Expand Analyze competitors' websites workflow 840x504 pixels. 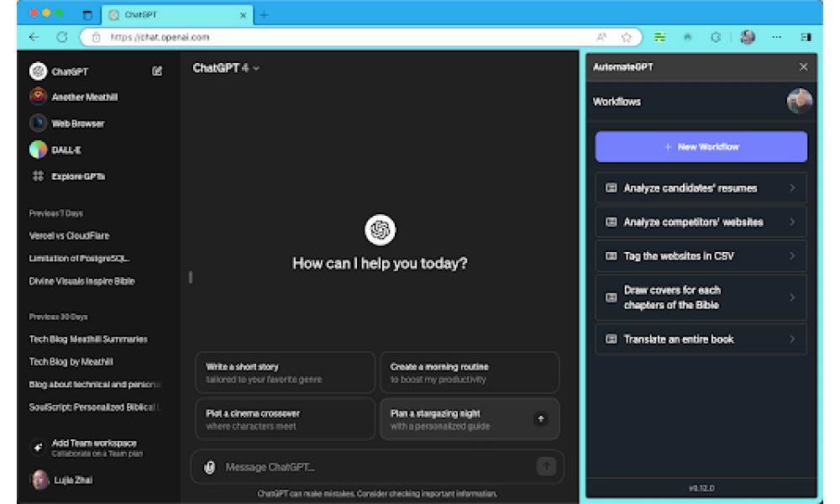pos(701,222)
